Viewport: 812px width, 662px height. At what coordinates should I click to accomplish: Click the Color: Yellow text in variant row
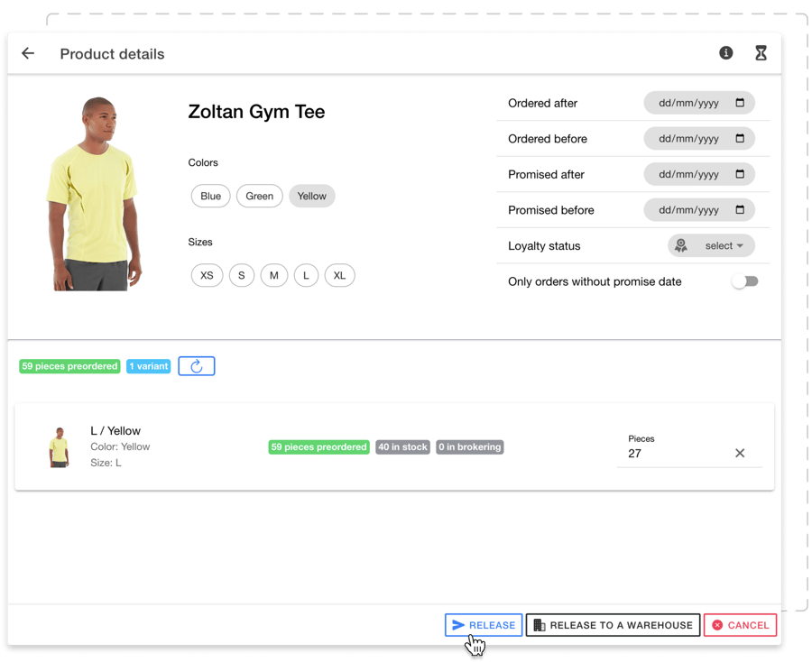pos(120,446)
